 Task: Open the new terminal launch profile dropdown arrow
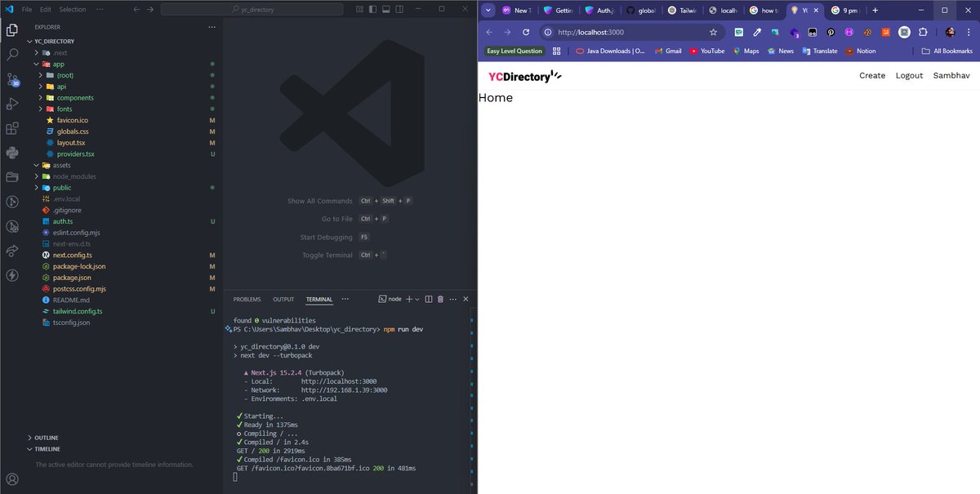pos(417,300)
